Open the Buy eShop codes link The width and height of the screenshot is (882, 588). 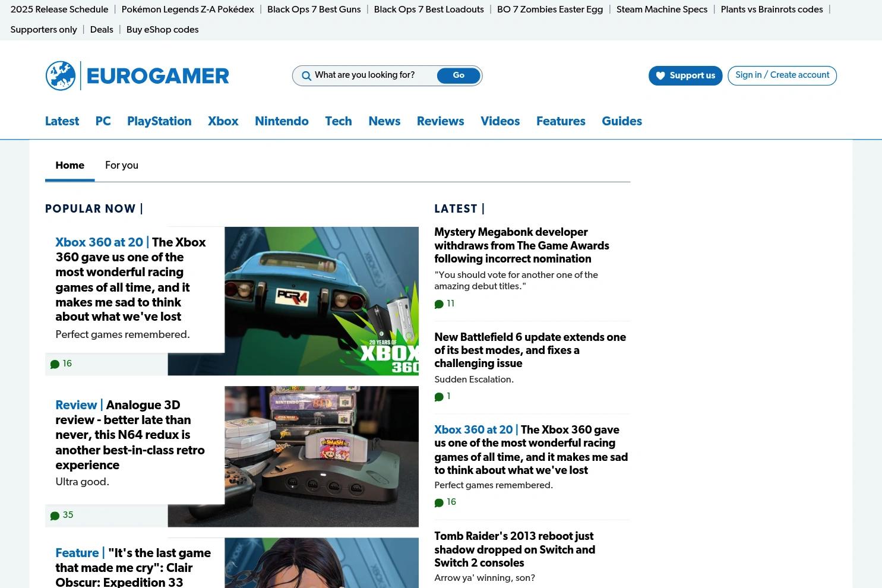(162, 30)
